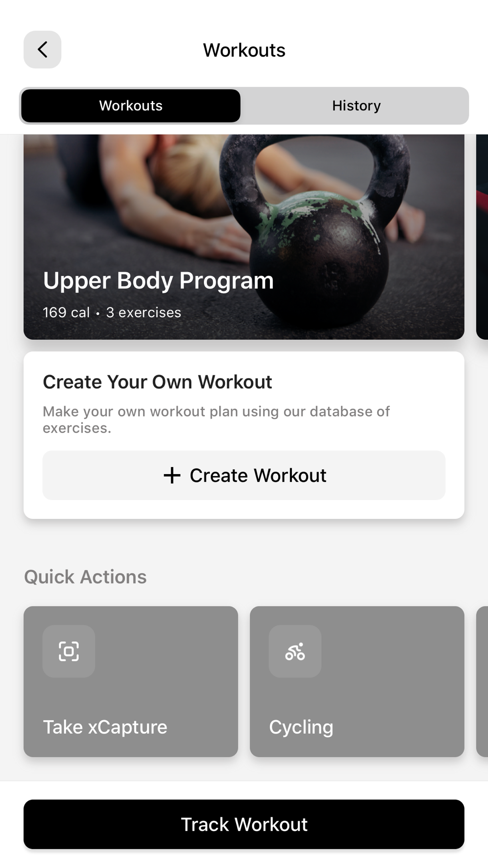Tap the workout plan description text
The height and width of the screenshot is (868, 488).
click(x=216, y=419)
